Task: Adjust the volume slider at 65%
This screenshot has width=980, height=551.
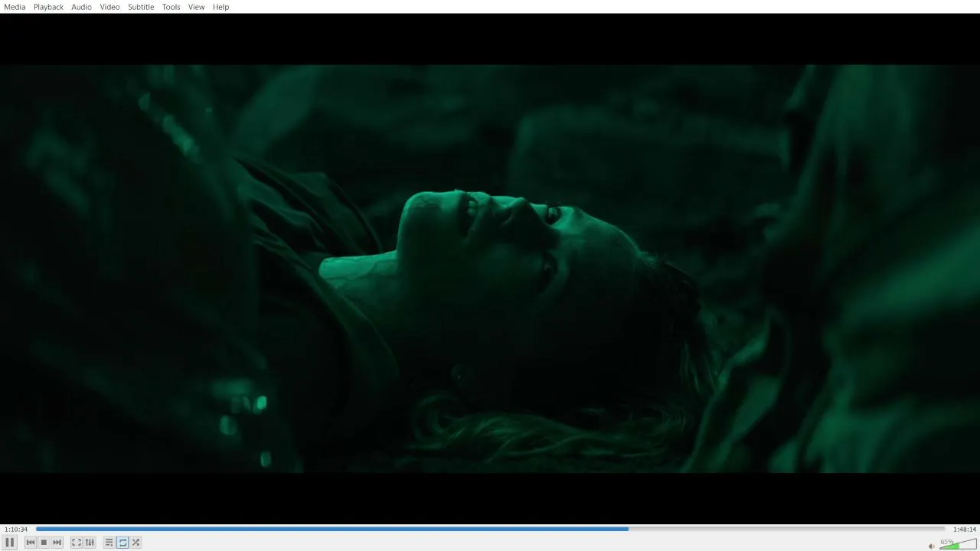Action: click(x=958, y=543)
